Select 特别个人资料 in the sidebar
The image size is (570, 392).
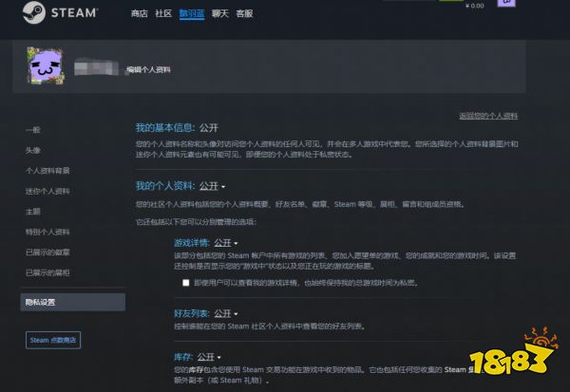47,232
